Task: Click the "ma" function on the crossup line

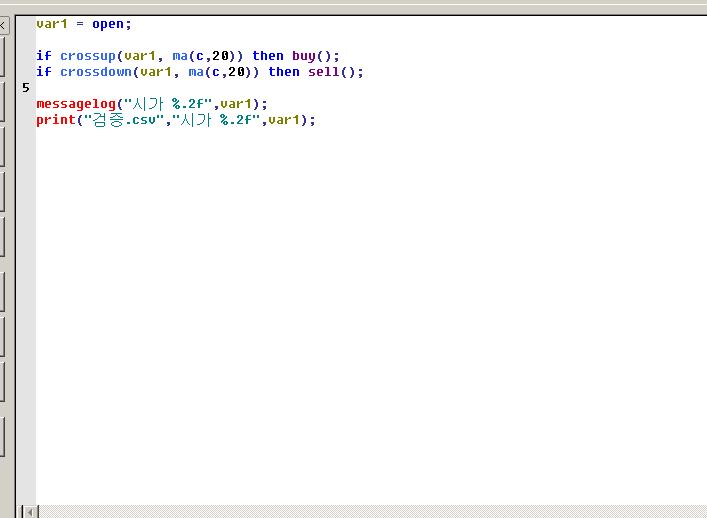Action: click(180, 56)
